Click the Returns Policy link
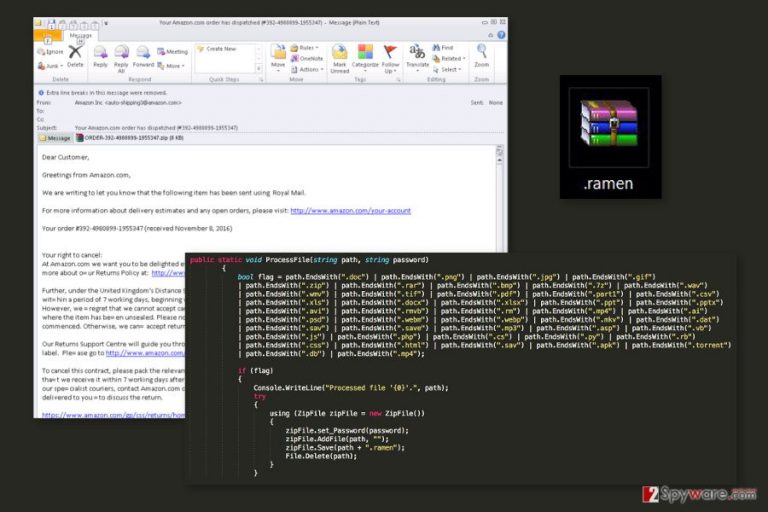This screenshot has height=512, width=768. coord(168,273)
